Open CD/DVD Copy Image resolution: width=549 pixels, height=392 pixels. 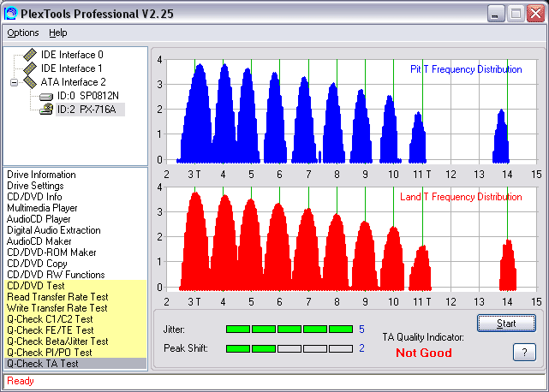point(37,264)
